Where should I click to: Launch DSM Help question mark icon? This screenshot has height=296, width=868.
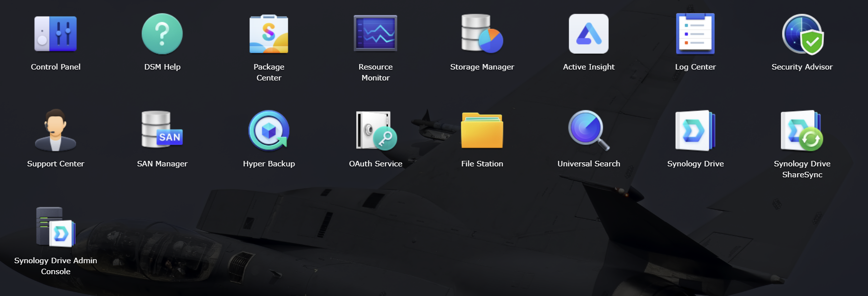click(x=162, y=34)
